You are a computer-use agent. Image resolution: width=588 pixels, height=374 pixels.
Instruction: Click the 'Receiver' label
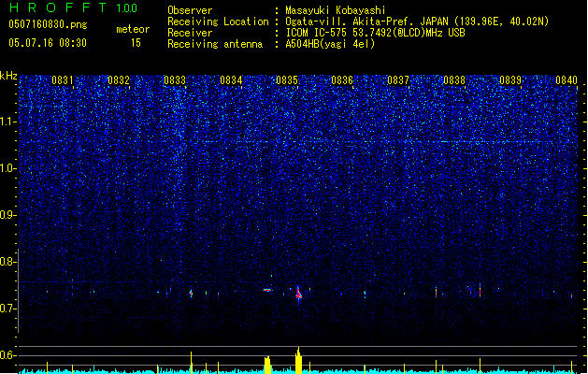pyautogui.click(x=190, y=33)
